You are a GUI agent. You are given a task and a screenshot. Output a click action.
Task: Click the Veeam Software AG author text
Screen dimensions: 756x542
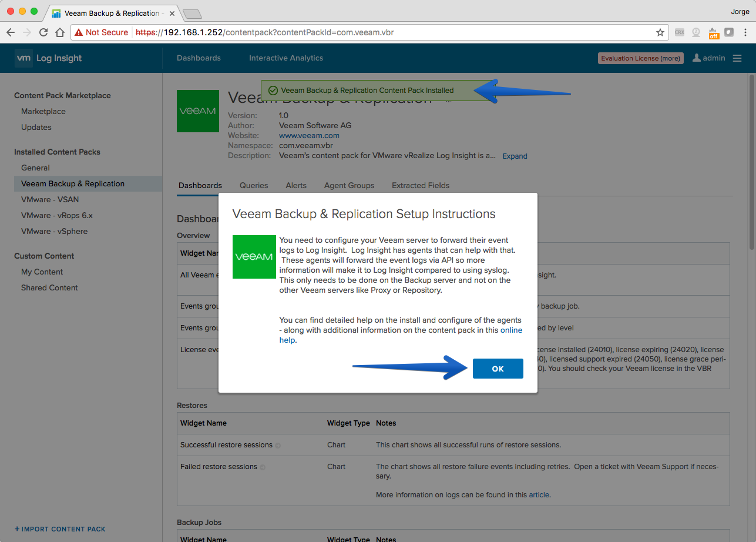315,126
